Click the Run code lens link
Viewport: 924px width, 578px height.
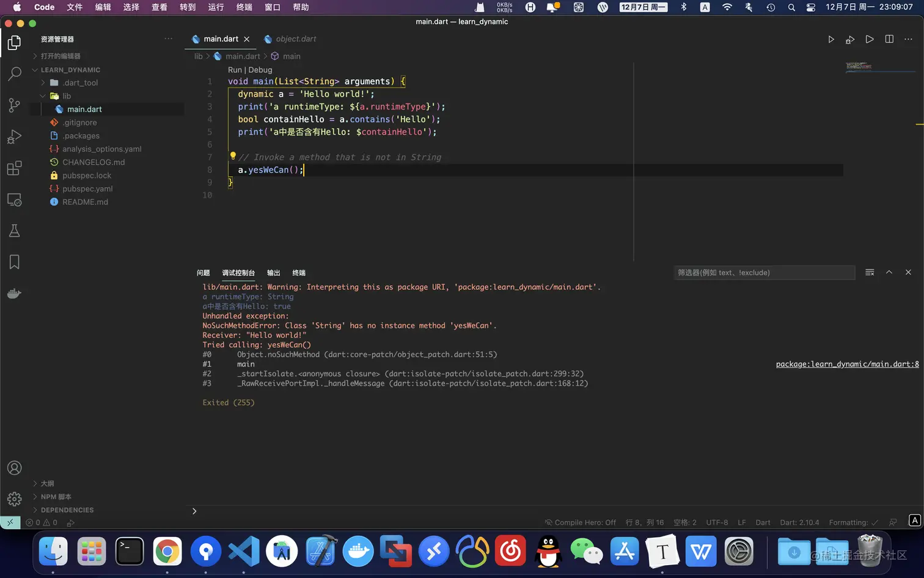[235, 70]
